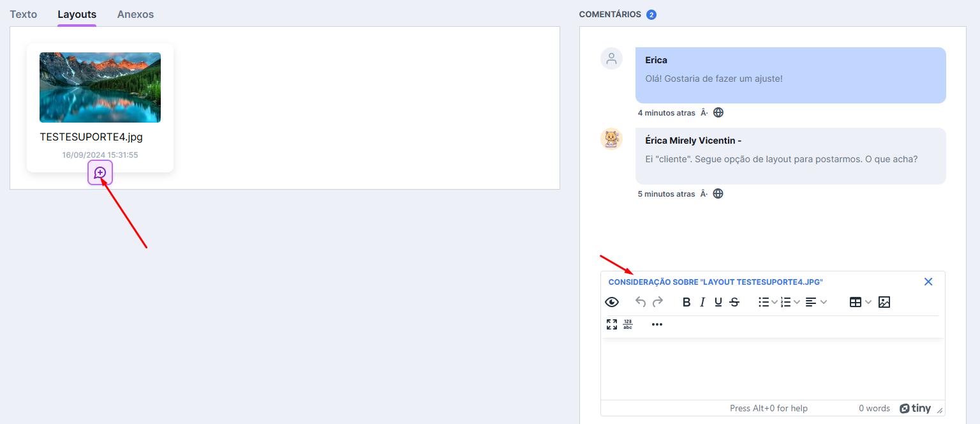Toggle italic text formatting

click(x=702, y=302)
